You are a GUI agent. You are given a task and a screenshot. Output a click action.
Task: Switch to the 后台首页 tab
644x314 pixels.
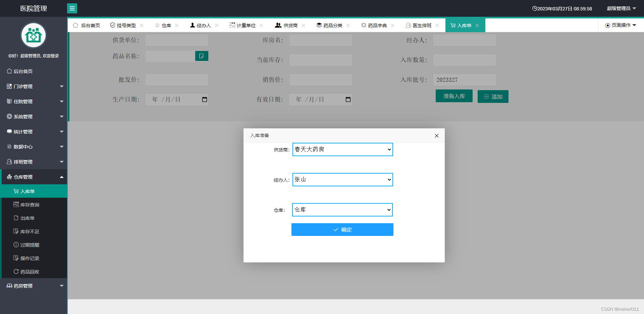click(87, 25)
